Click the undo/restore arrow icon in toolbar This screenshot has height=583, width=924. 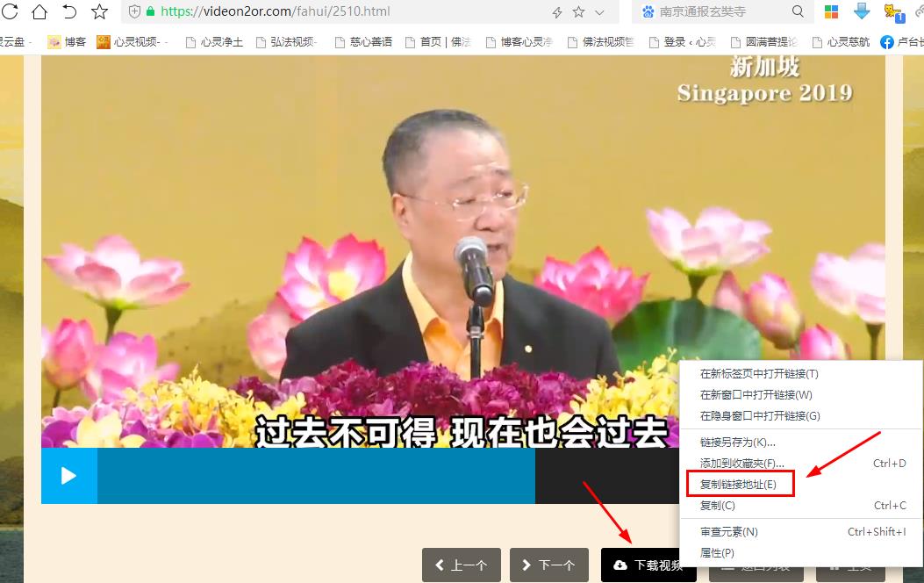(69, 11)
